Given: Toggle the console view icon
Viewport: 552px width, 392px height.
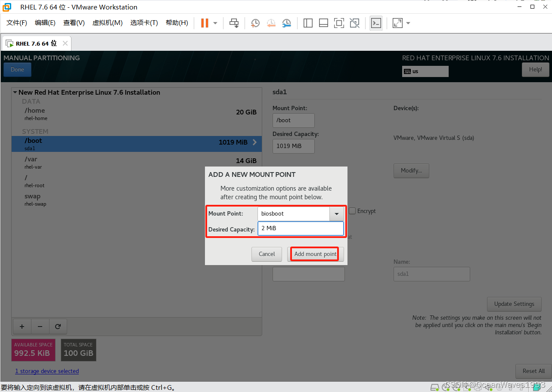Looking at the screenshot, I should coord(376,23).
